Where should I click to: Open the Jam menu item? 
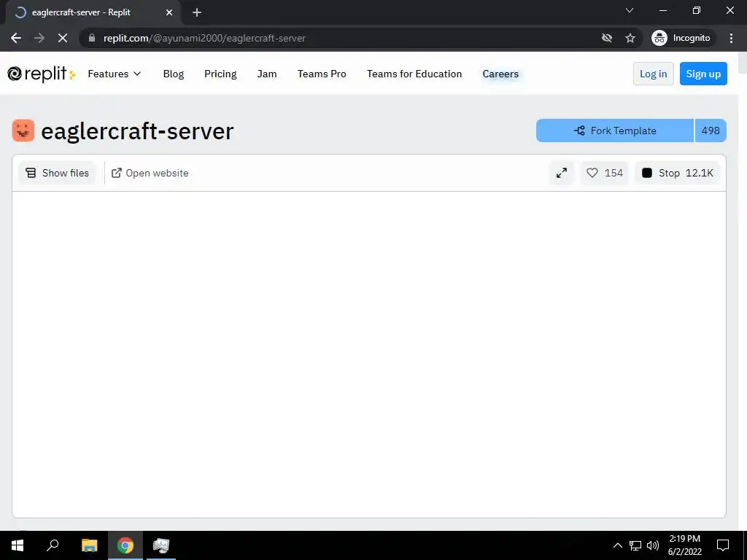pos(267,74)
